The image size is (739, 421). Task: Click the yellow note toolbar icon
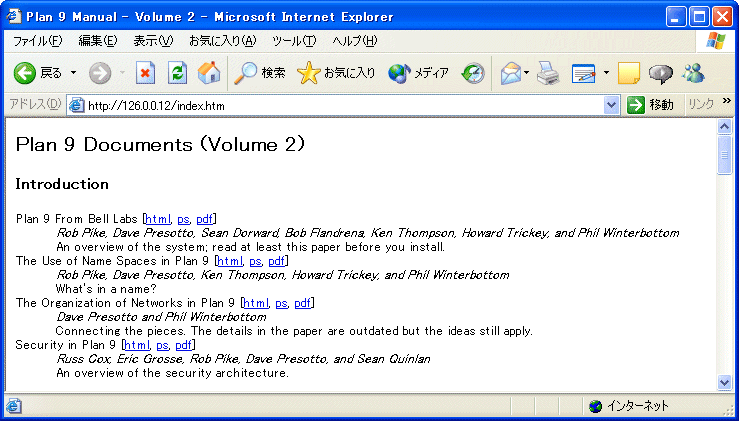(x=629, y=73)
